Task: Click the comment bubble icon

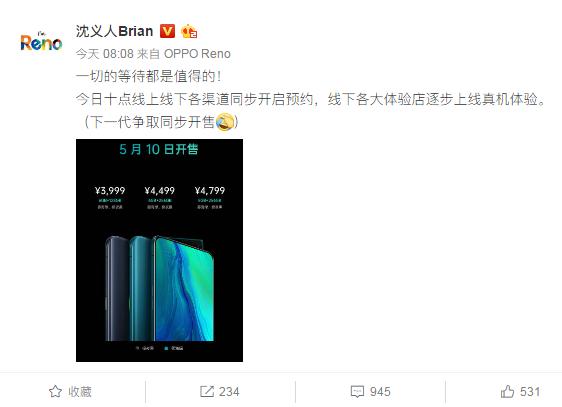Action: pyautogui.click(x=357, y=392)
